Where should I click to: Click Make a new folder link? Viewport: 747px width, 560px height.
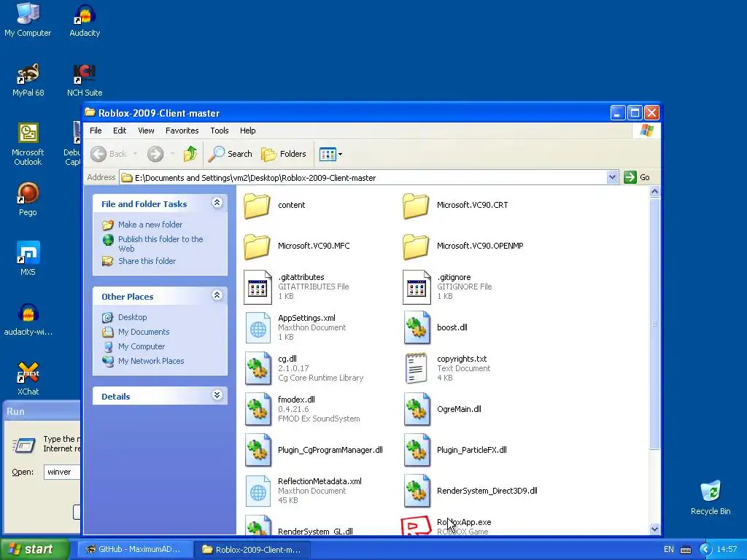(x=150, y=225)
